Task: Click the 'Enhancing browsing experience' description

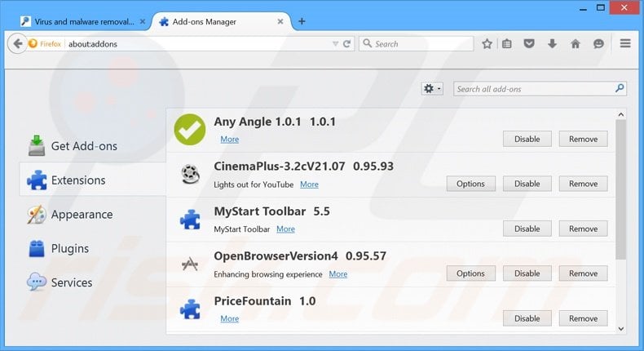Action: (x=267, y=274)
